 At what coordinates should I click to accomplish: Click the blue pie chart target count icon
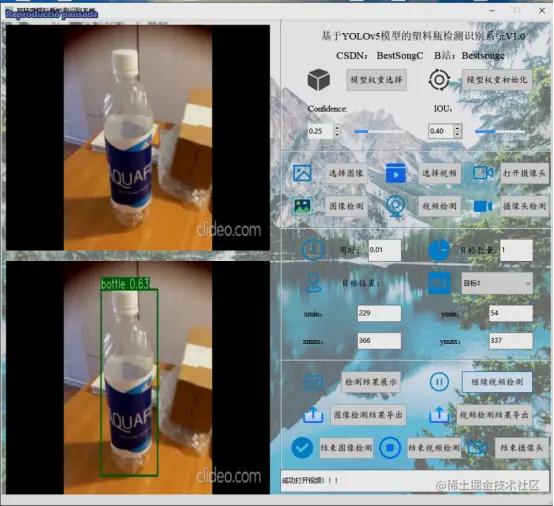[439, 250]
